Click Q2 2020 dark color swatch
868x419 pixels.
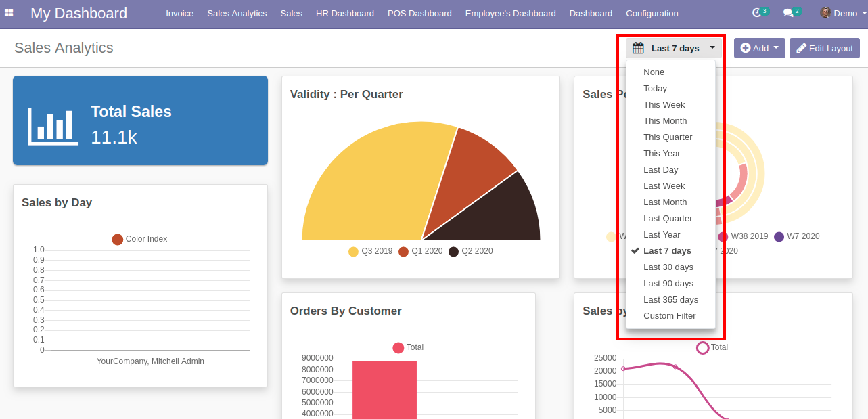tap(453, 252)
